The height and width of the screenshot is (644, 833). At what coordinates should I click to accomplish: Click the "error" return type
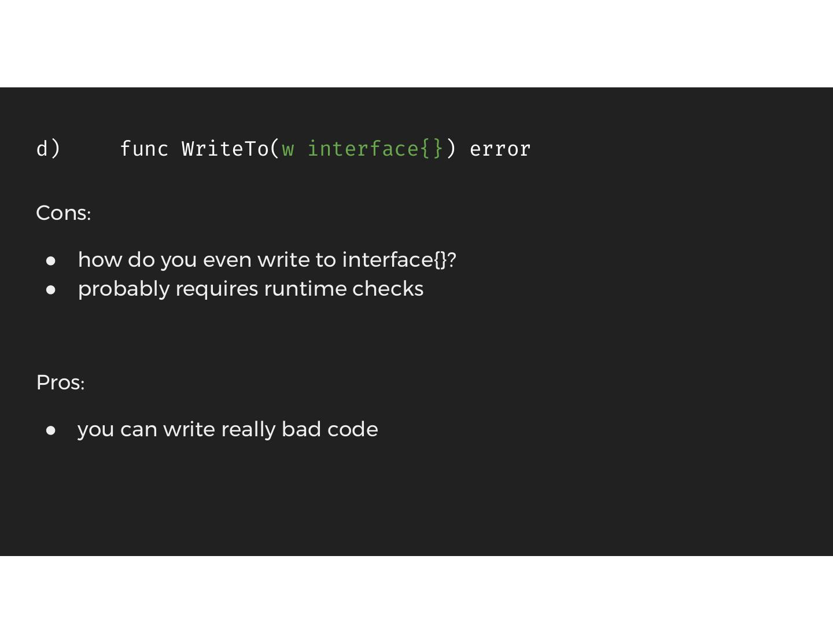500,149
